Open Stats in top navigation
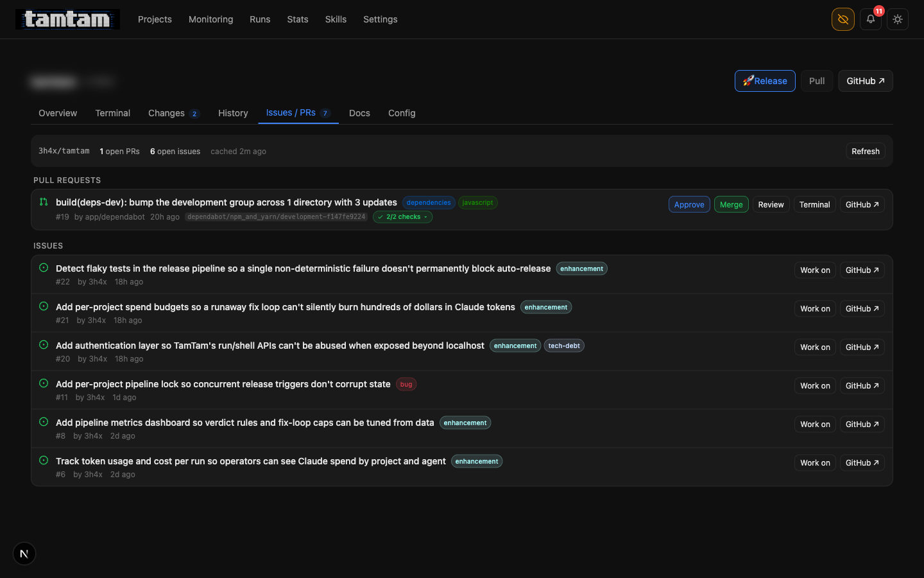This screenshot has height=578, width=924. (298, 19)
